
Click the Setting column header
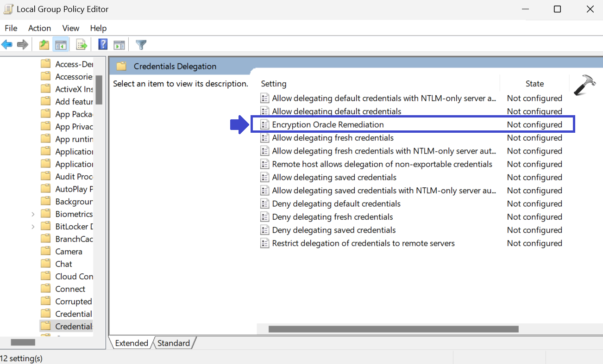[274, 84]
